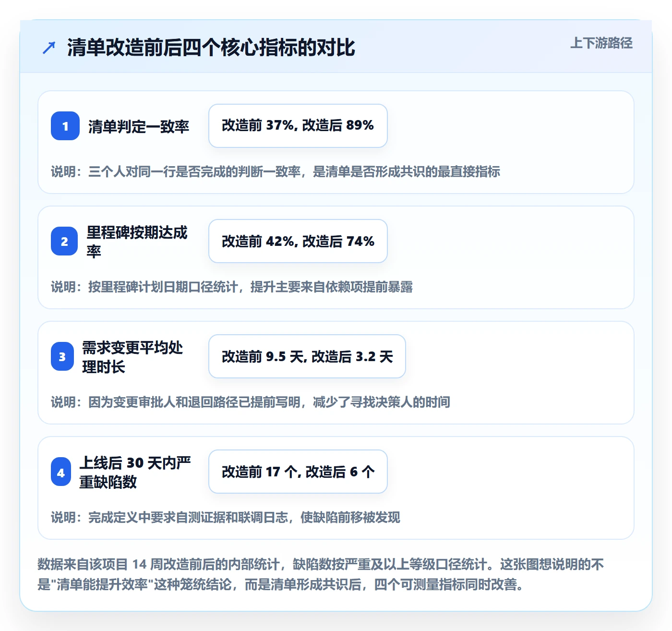Screen dimensions: 672x631
Task: Click the value box 改造前 42%, 改造后 74%
Action: point(298,241)
